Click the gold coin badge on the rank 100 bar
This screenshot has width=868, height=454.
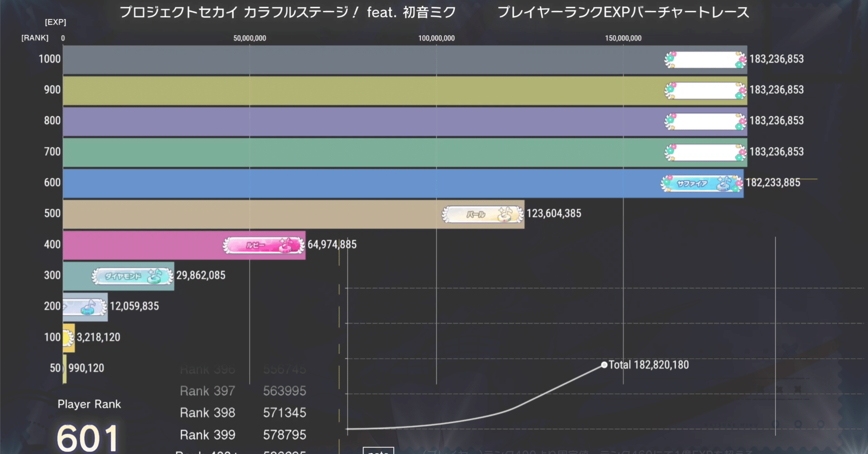click(68, 337)
